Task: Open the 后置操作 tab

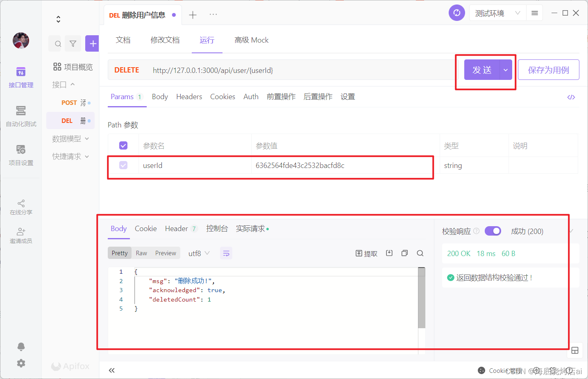Action: pyautogui.click(x=318, y=97)
